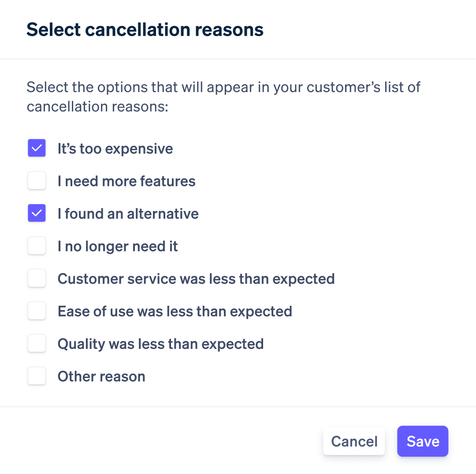Enable the "Other reason" checkbox
This screenshot has width=476, height=474.
pyautogui.click(x=37, y=377)
